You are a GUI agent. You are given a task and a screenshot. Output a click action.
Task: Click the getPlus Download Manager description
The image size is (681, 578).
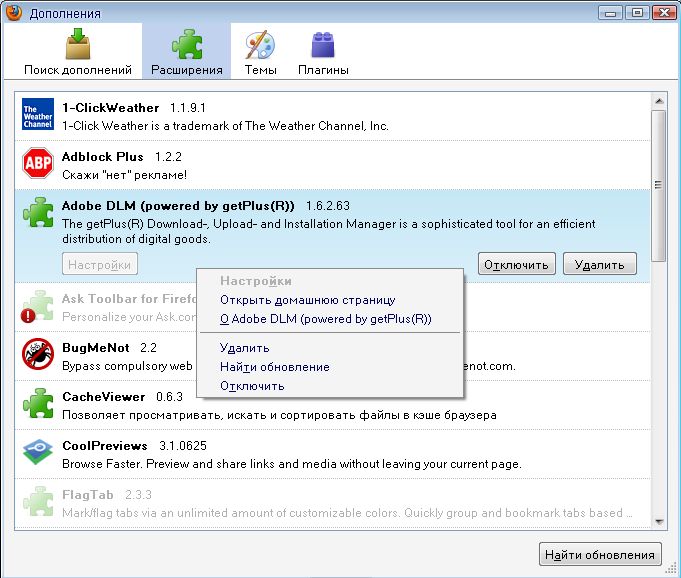[329, 231]
